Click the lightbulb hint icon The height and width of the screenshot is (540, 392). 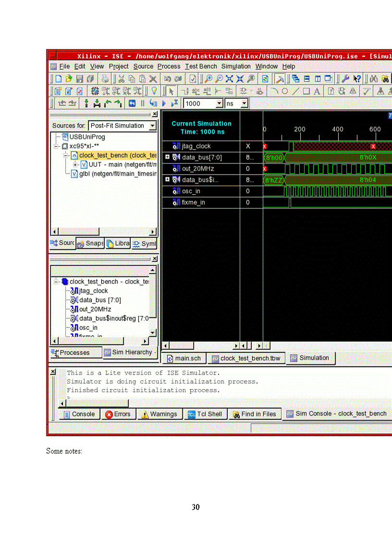coord(154,91)
